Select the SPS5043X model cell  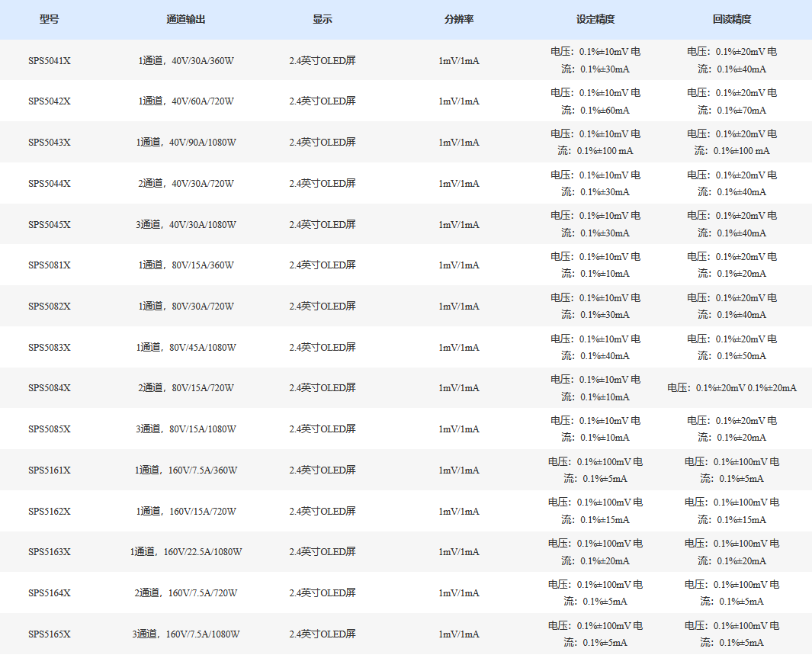pyautogui.click(x=50, y=143)
